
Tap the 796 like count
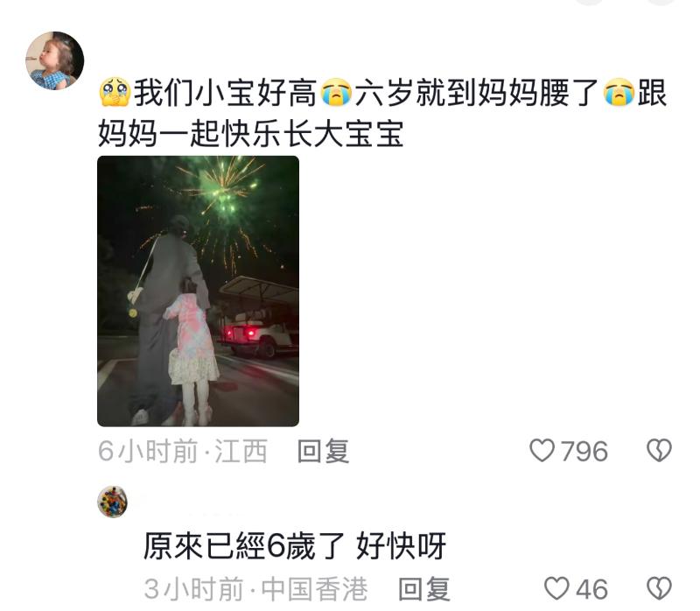point(584,451)
